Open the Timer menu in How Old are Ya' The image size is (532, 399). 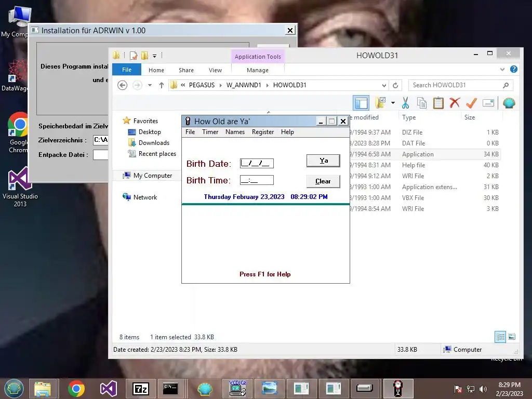(x=210, y=132)
